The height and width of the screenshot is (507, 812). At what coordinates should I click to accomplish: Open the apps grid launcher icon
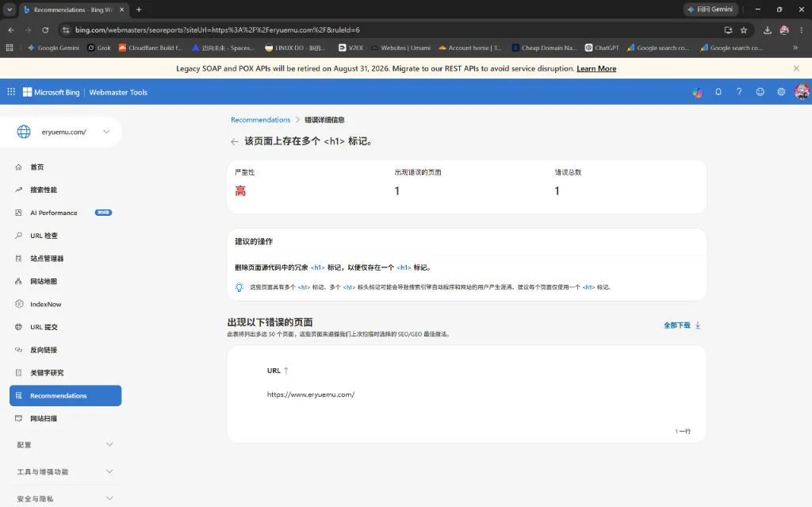pyautogui.click(x=11, y=92)
